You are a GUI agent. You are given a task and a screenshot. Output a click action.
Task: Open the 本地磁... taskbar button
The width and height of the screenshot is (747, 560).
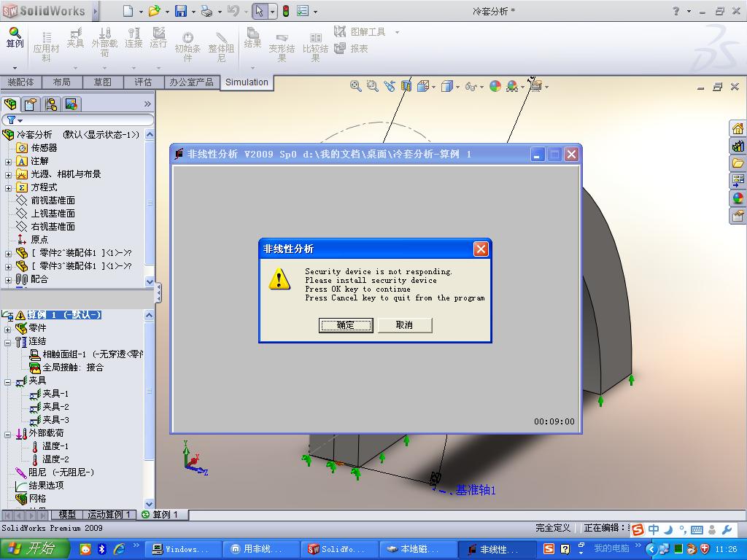coord(418,549)
